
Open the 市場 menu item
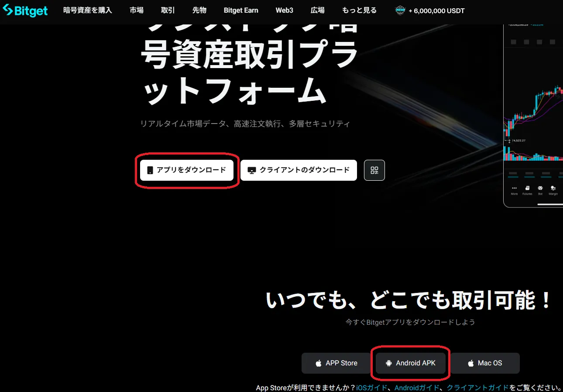click(x=137, y=10)
